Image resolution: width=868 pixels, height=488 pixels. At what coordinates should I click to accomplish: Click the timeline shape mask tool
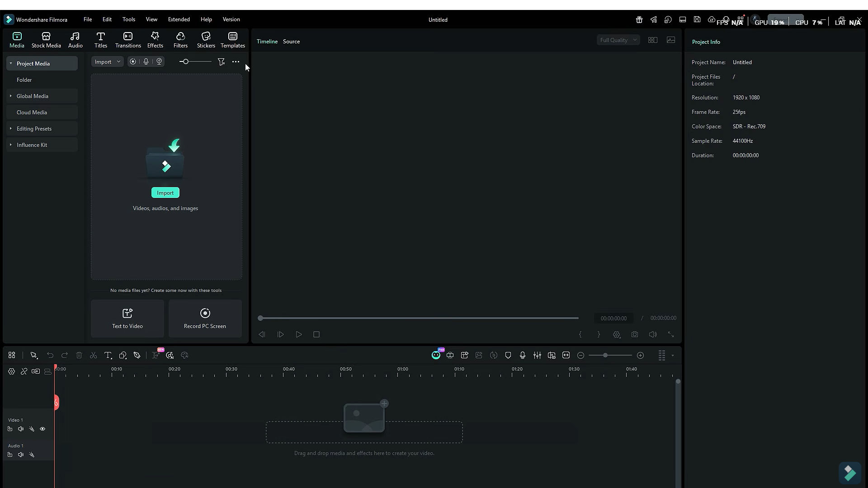123,356
